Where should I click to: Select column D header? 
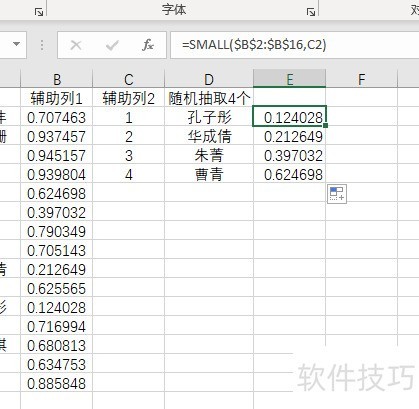pyautogui.click(x=209, y=79)
